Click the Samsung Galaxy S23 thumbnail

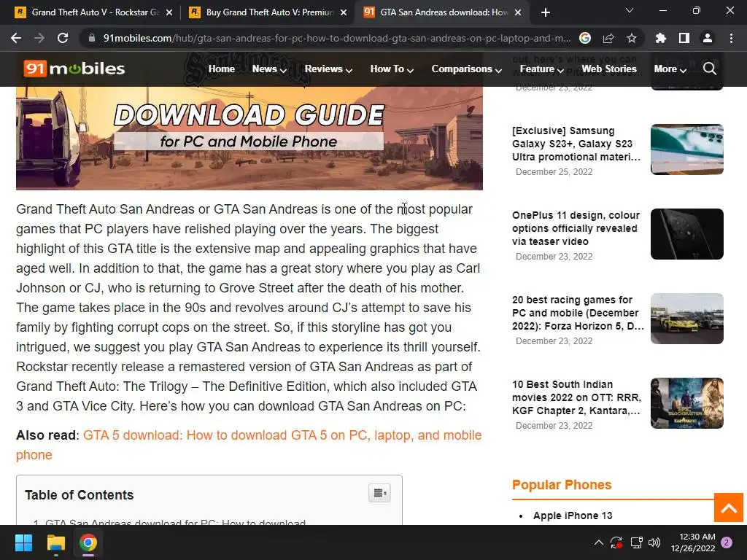[x=687, y=149]
